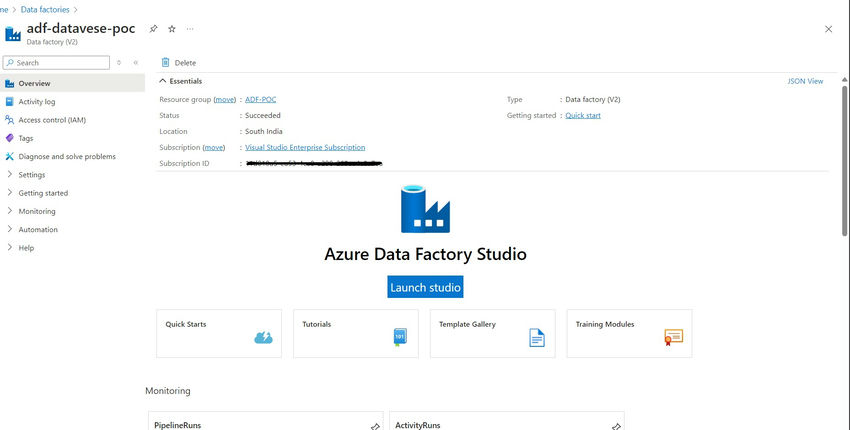This screenshot has height=430, width=850.
Task: Open the Tutorials card
Action: (356, 333)
